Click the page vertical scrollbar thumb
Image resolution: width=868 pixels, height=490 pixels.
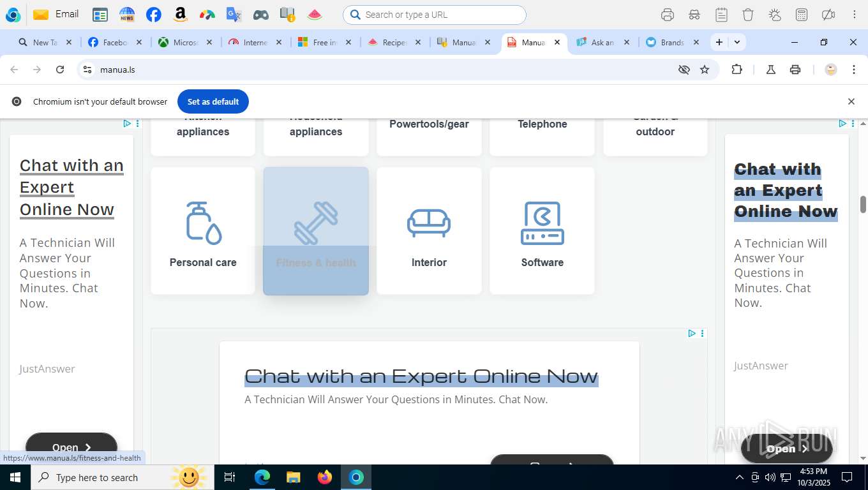click(x=863, y=205)
